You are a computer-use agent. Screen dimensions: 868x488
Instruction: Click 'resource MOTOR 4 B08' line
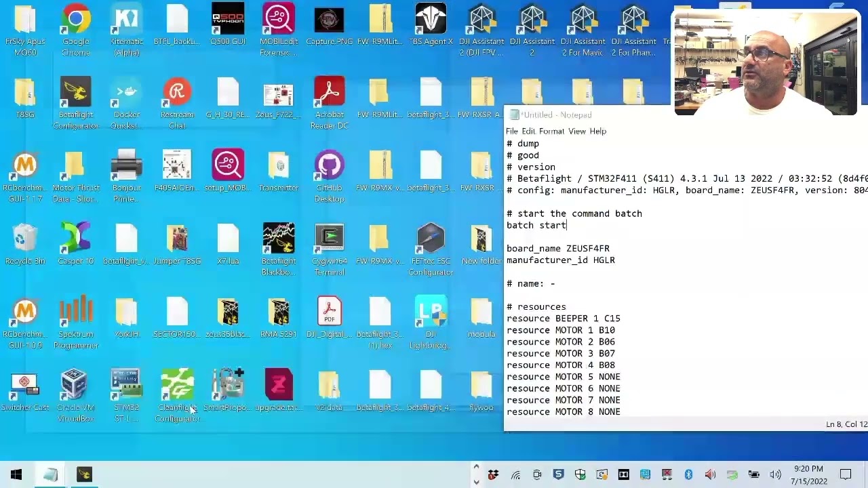tap(561, 365)
